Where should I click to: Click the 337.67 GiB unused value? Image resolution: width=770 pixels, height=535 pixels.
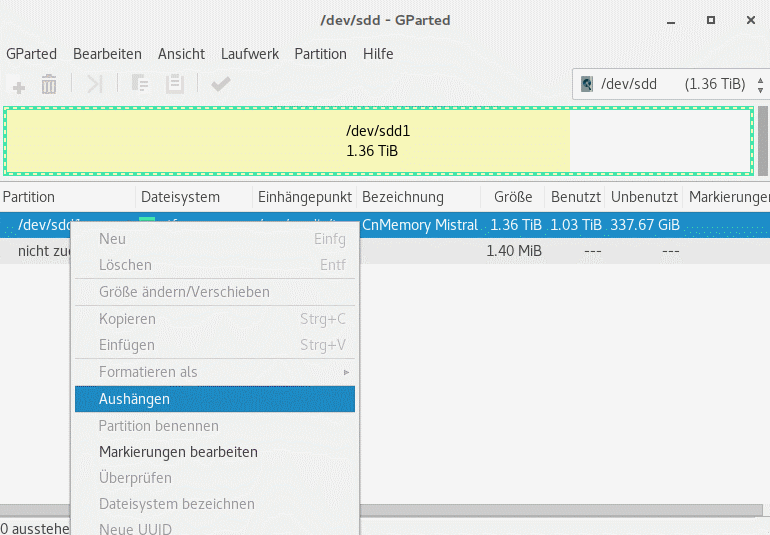[x=645, y=225]
